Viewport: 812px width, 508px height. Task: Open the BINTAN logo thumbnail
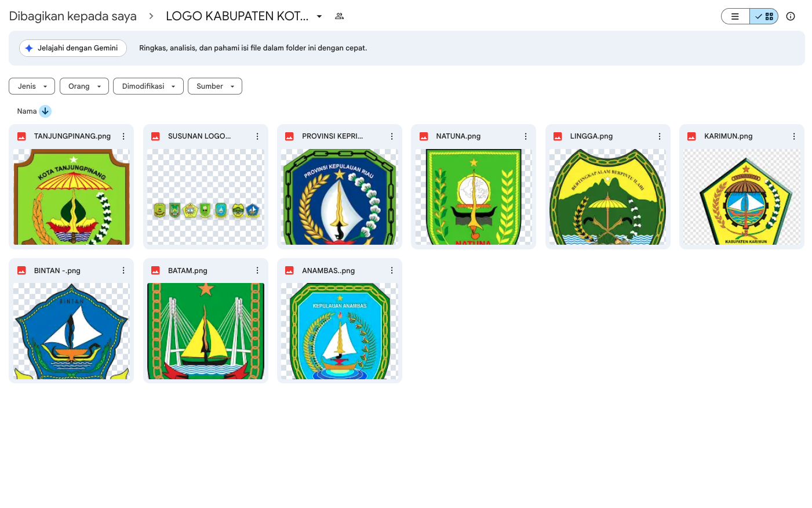[71, 331]
